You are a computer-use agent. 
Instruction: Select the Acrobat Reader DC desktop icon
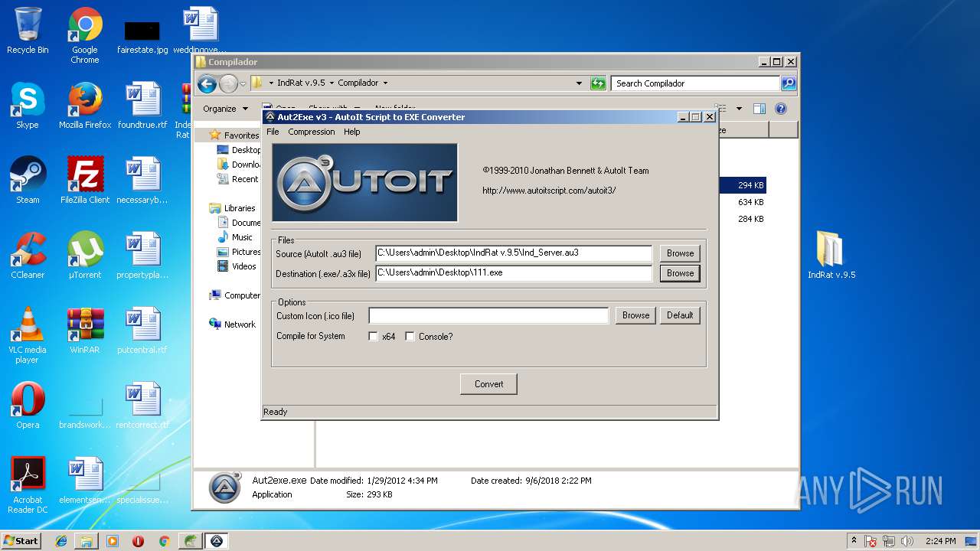[x=28, y=485]
